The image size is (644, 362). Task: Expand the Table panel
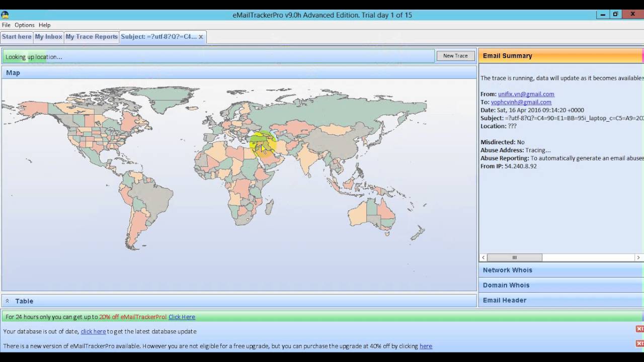pos(239,301)
